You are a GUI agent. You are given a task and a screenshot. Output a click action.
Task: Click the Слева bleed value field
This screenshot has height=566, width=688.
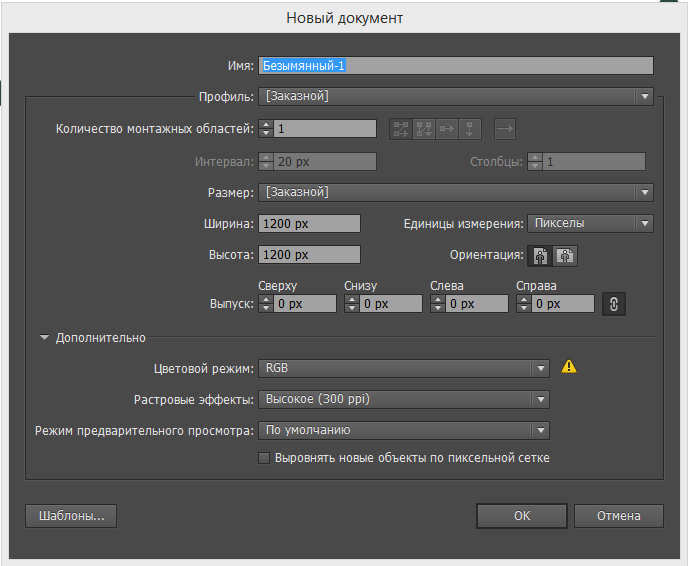click(x=477, y=304)
